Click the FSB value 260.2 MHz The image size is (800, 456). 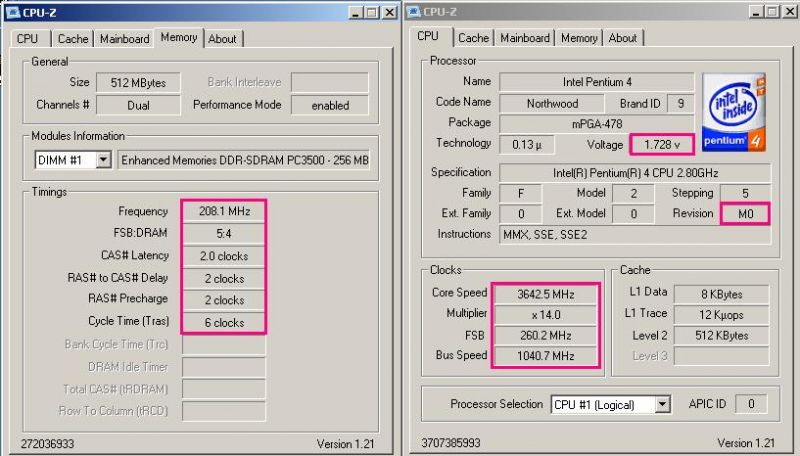click(546, 335)
